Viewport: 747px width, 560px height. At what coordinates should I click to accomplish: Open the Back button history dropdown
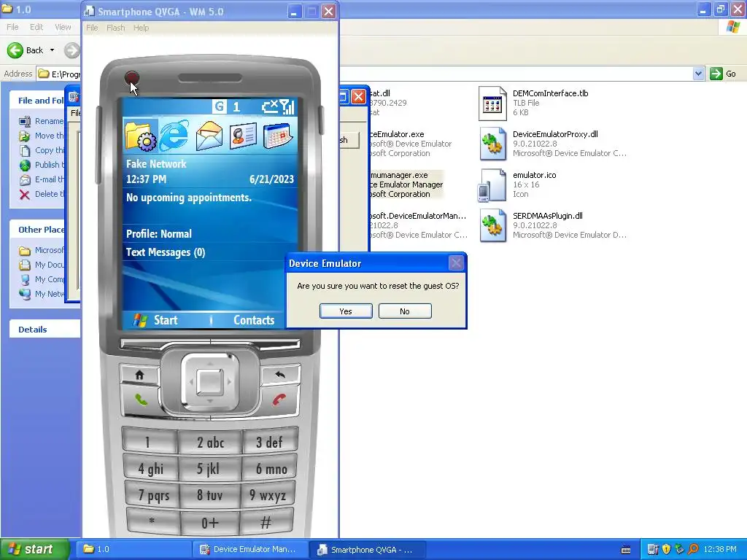click(53, 50)
